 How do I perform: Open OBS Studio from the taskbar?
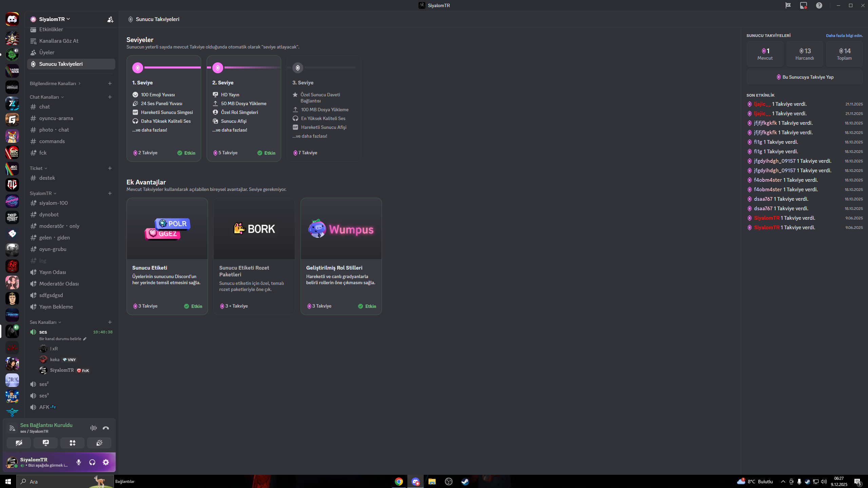click(448, 482)
